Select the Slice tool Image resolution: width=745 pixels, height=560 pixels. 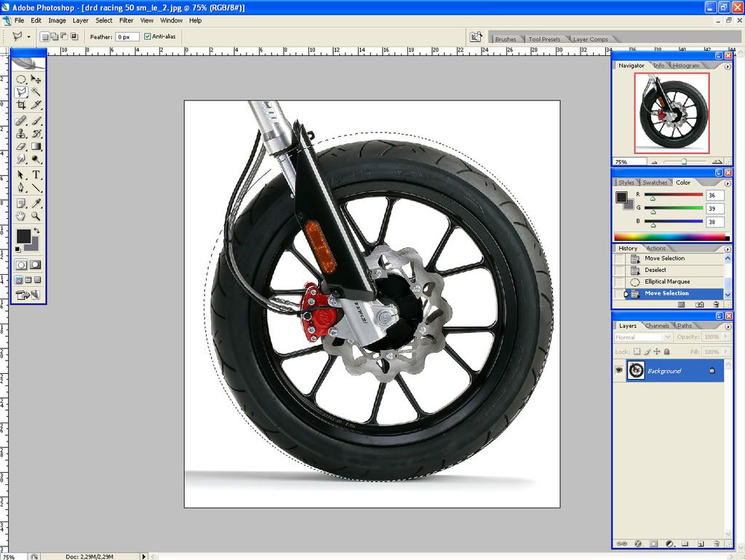point(36,105)
